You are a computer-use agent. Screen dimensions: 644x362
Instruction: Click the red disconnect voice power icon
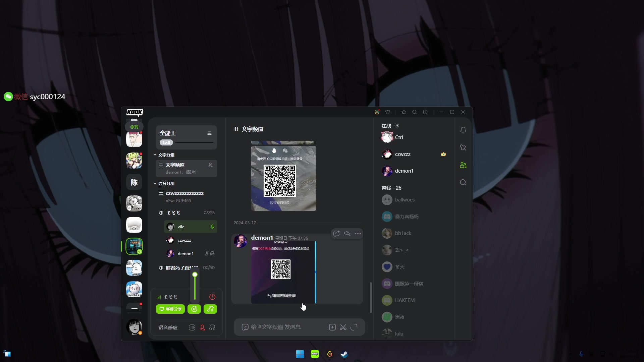[x=212, y=297]
